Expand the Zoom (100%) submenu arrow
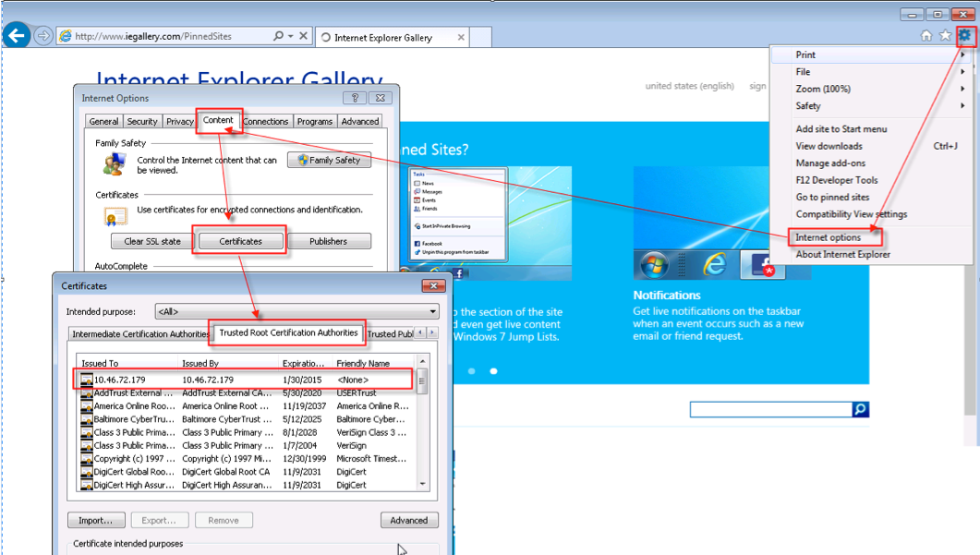 pos(962,89)
